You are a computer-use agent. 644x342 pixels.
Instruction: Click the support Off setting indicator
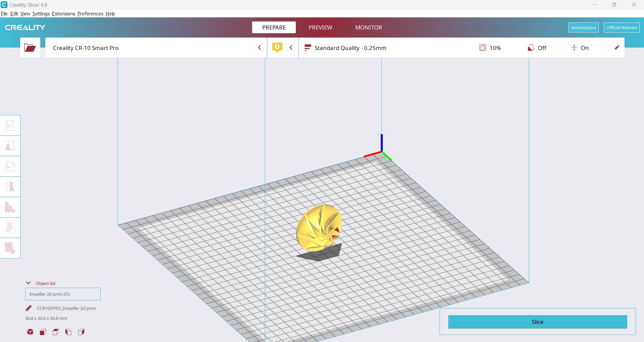(x=537, y=48)
